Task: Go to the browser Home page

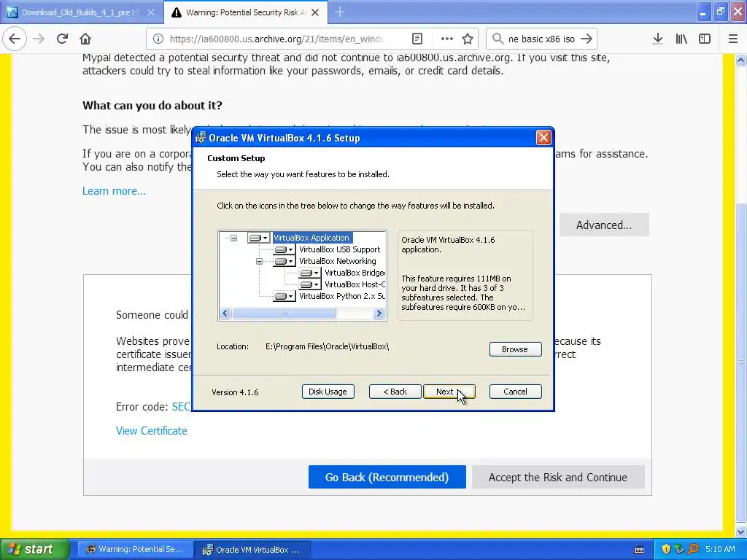Action: pyautogui.click(x=85, y=39)
